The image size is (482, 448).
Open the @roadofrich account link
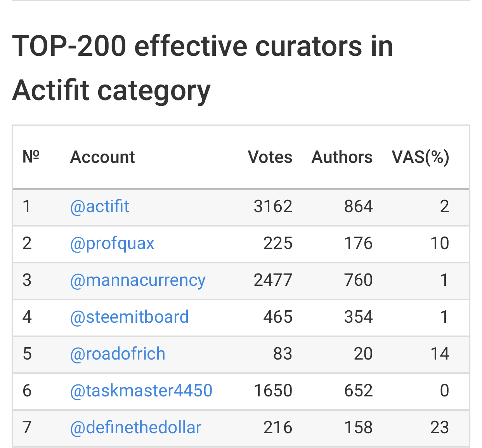tap(118, 354)
